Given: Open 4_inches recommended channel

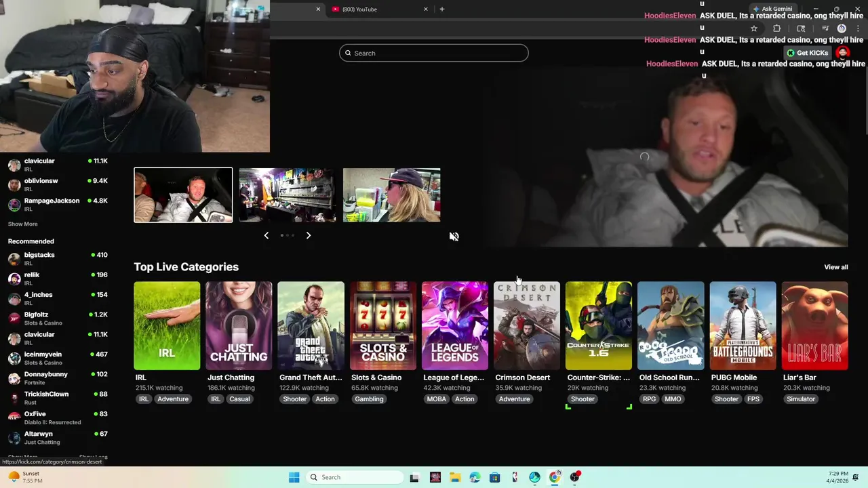Looking at the screenshot, I should (58, 298).
